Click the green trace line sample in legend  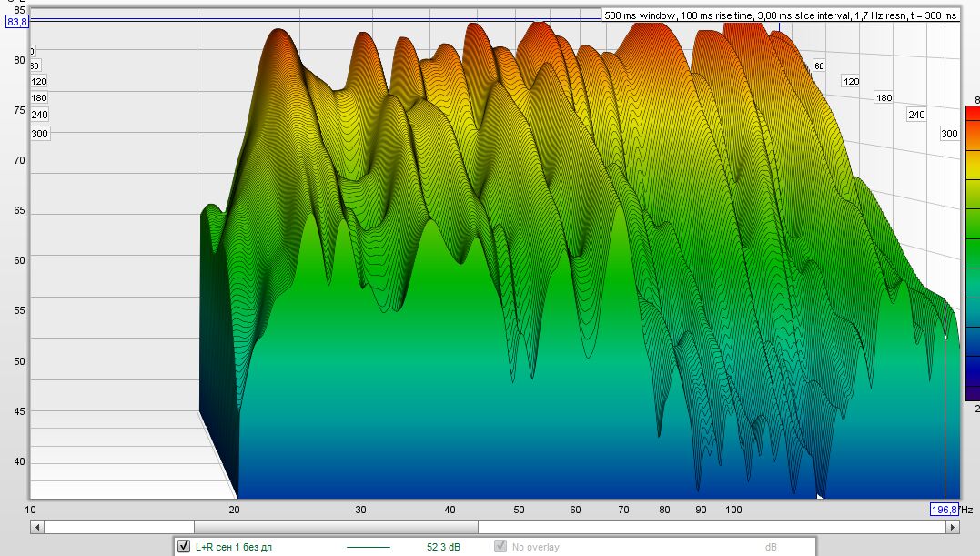pos(368,548)
